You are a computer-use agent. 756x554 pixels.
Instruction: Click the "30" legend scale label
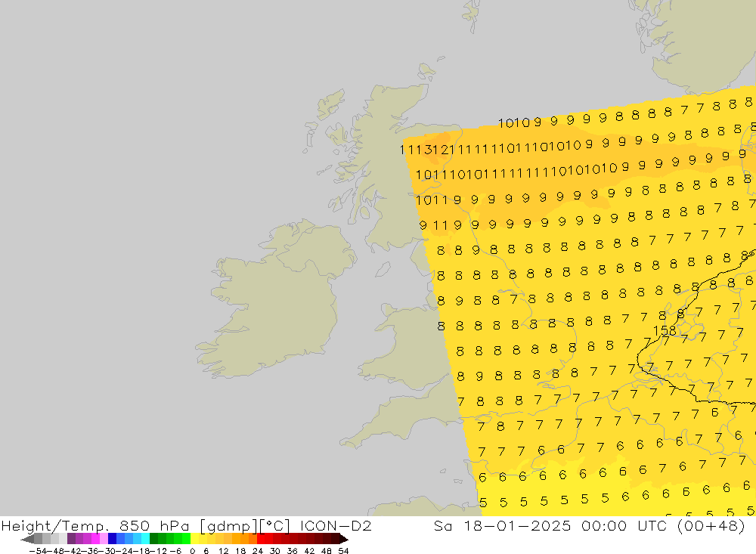click(275, 551)
